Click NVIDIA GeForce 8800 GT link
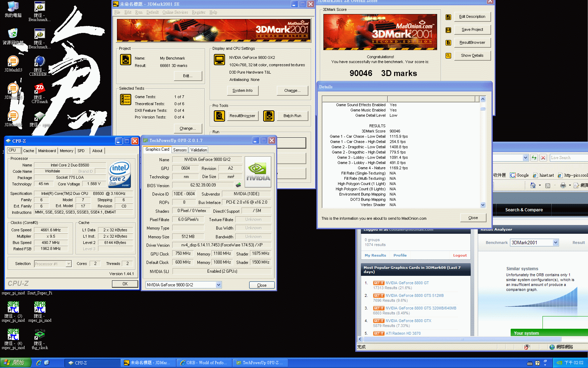Image resolution: width=588 pixels, height=368 pixels. pyautogui.click(x=407, y=283)
